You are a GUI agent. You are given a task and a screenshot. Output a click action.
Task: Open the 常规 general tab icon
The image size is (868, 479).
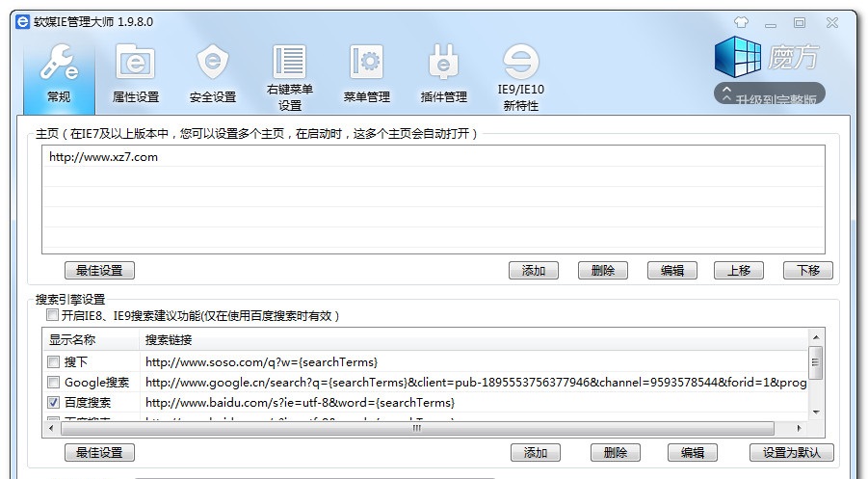pos(59,62)
